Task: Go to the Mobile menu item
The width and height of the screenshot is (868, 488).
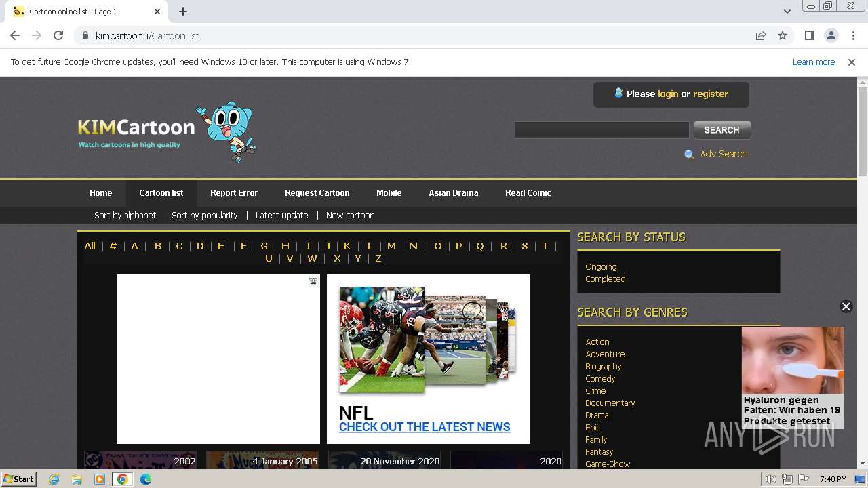Action: [389, 192]
